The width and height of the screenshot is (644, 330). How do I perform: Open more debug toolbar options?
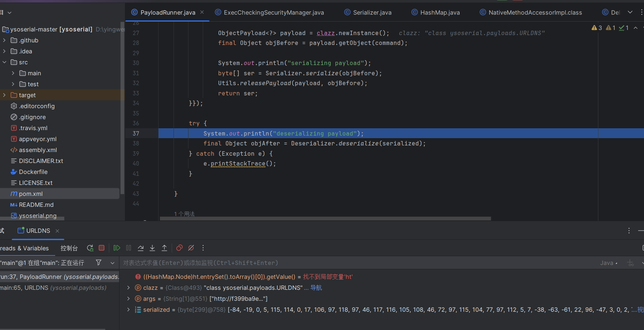click(x=203, y=248)
